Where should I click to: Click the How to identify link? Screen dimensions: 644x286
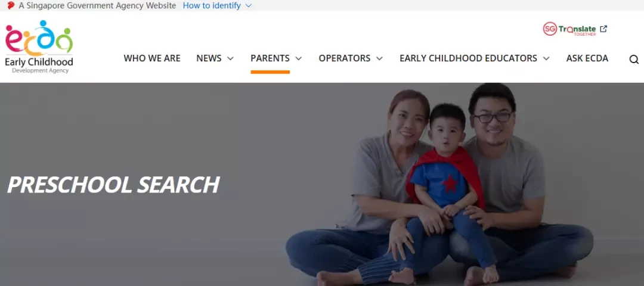coord(212,6)
